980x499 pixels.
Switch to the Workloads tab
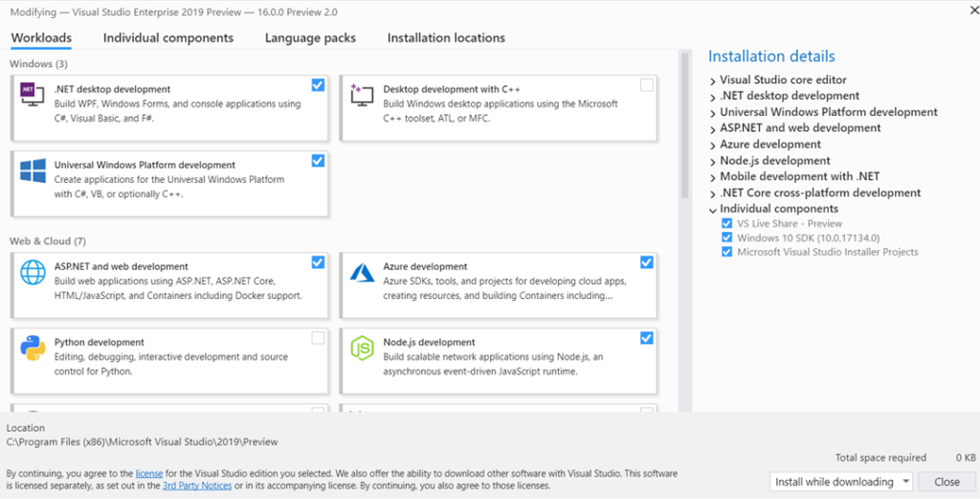pos(41,38)
